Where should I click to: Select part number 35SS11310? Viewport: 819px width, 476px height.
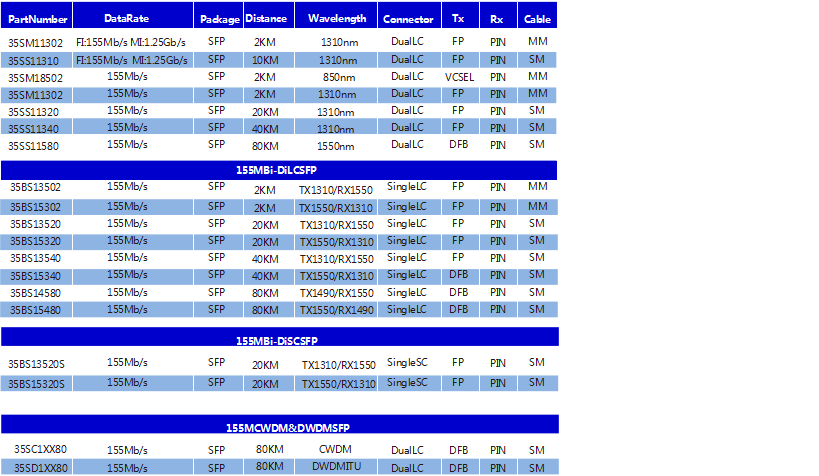(x=33, y=61)
